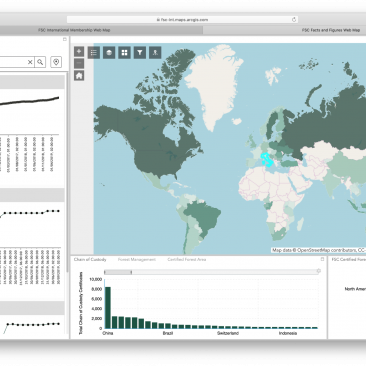This screenshot has height=366, width=366.
Task: Click the 'Indonesia' axis label
Action: click(x=288, y=333)
